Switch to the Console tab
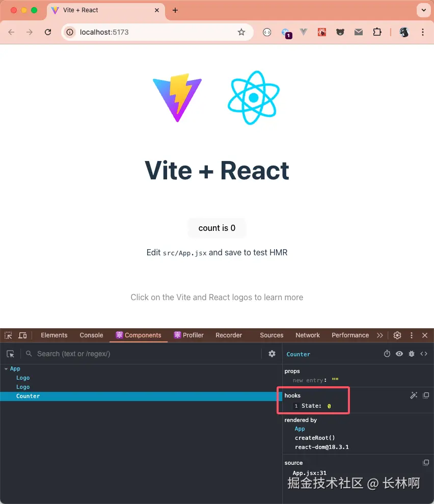The width and height of the screenshot is (434, 504). (x=91, y=335)
